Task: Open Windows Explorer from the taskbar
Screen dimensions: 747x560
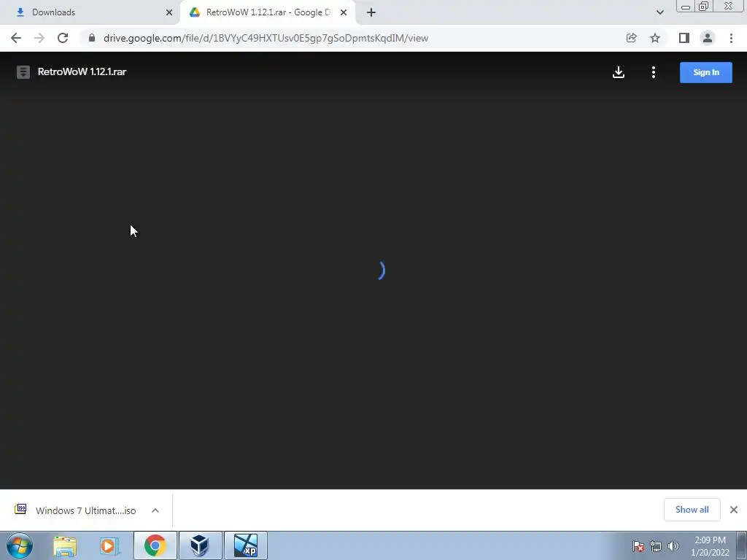Action: [65, 545]
